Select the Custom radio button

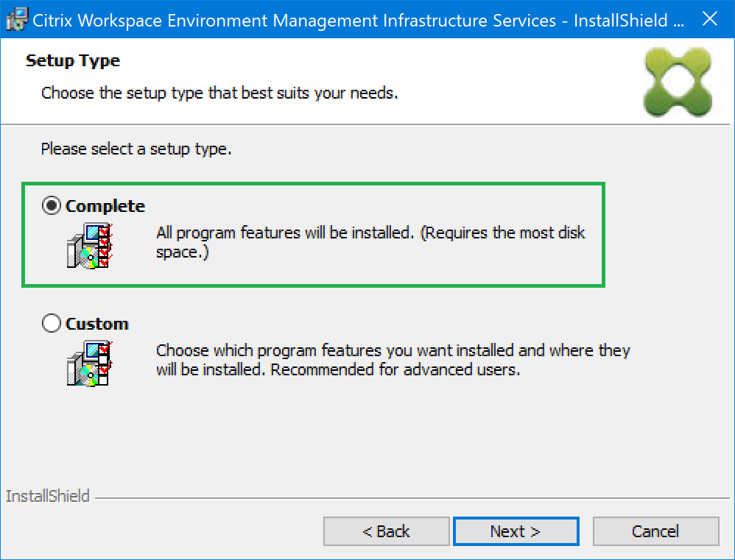click(x=52, y=324)
